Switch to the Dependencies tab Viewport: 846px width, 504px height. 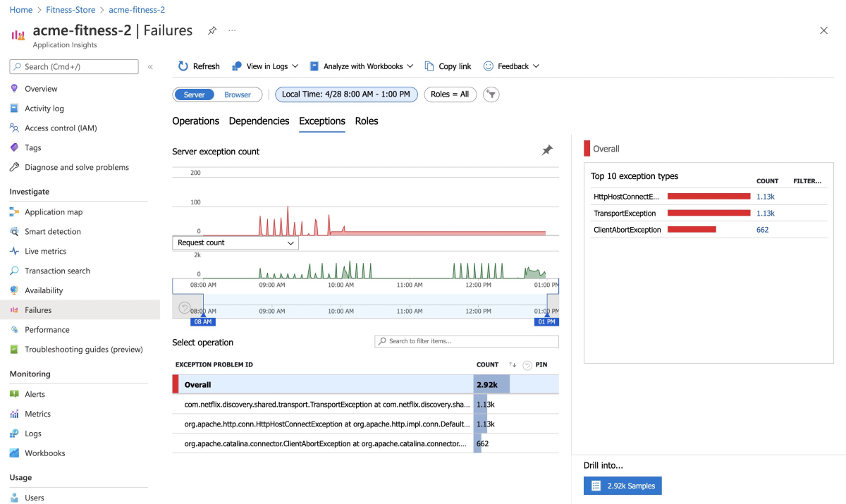(x=259, y=121)
